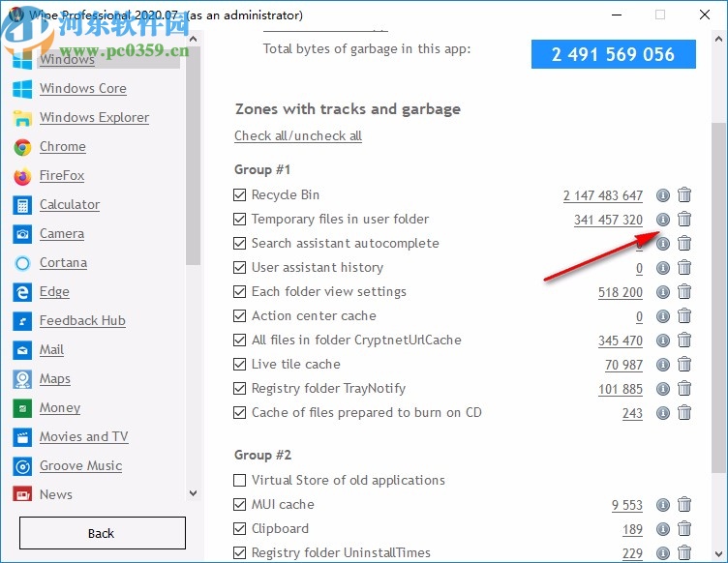
Task: Show info for Cache of files prepared to burn on CD
Action: click(x=663, y=413)
